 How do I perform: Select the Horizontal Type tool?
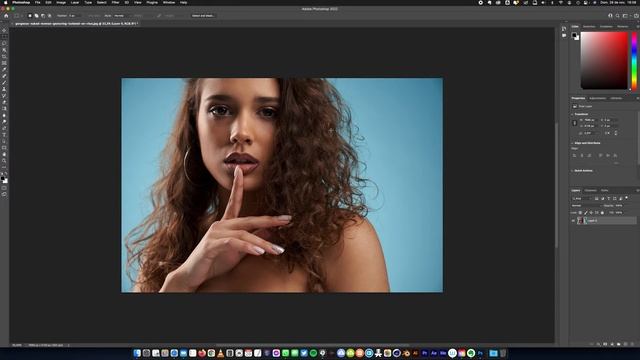[x=4, y=135]
